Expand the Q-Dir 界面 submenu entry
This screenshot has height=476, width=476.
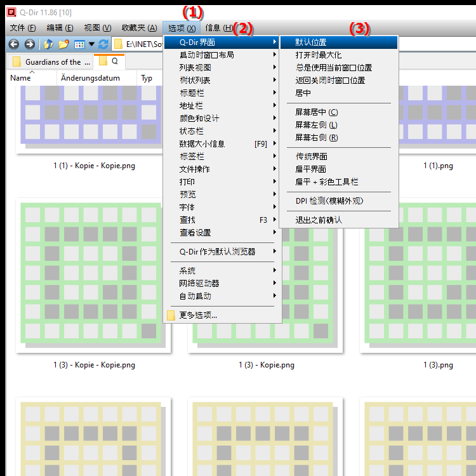[x=222, y=43]
